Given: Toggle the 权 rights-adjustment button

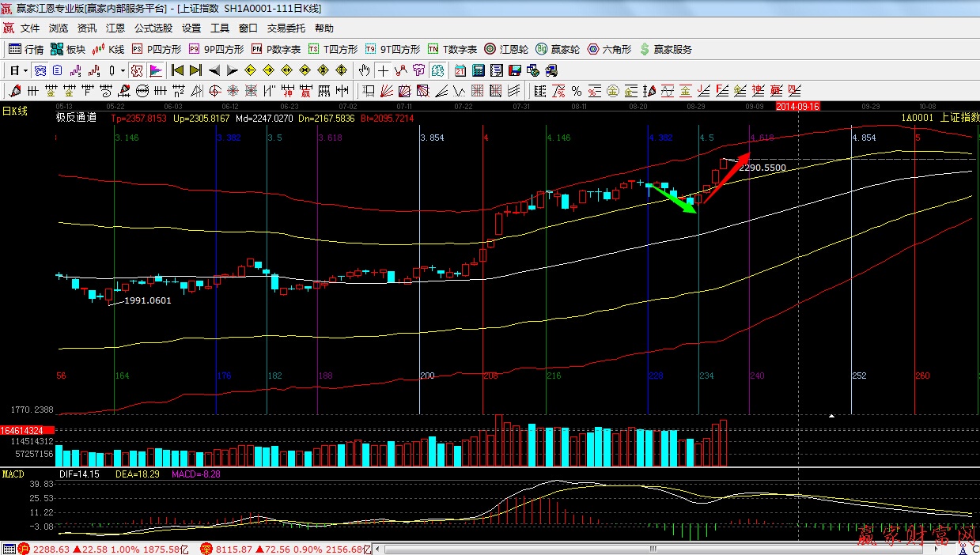Looking at the screenshot, I should (136, 70).
